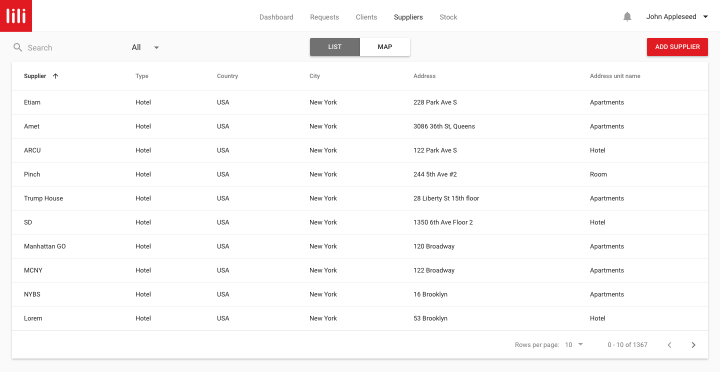Open the Requests tab
This screenshot has height=372, width=720.
click(324, 17)
